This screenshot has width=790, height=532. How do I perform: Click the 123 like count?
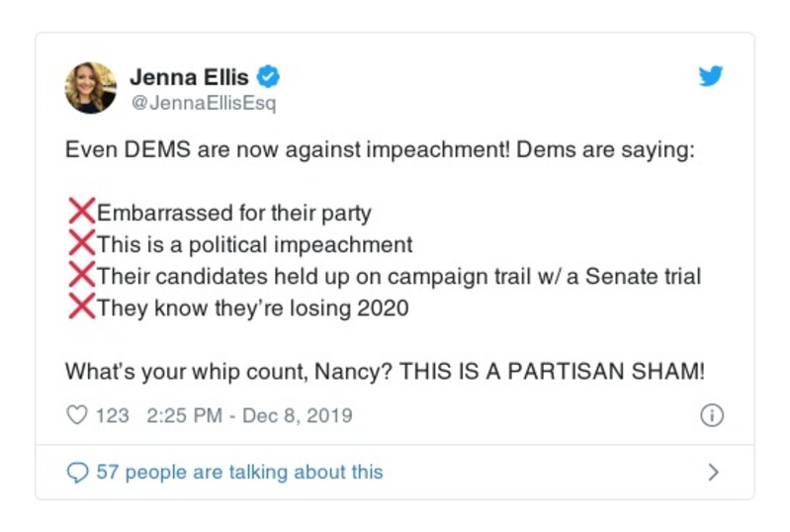[x=112, y=415]
